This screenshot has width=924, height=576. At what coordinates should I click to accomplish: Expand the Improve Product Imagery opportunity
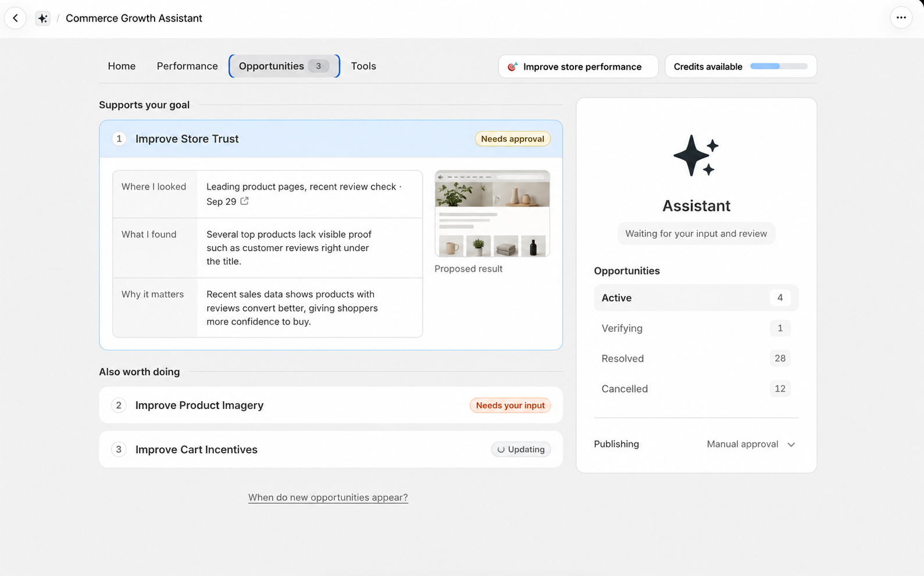coord(331,406)
